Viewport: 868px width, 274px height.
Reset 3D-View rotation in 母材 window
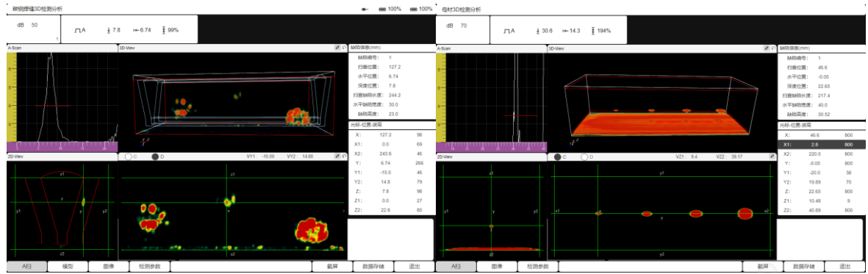click(773, 48)
